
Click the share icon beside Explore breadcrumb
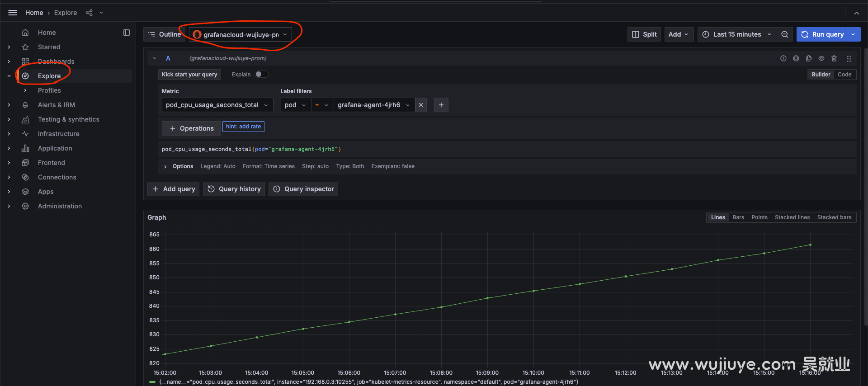[x=89, y=13]
